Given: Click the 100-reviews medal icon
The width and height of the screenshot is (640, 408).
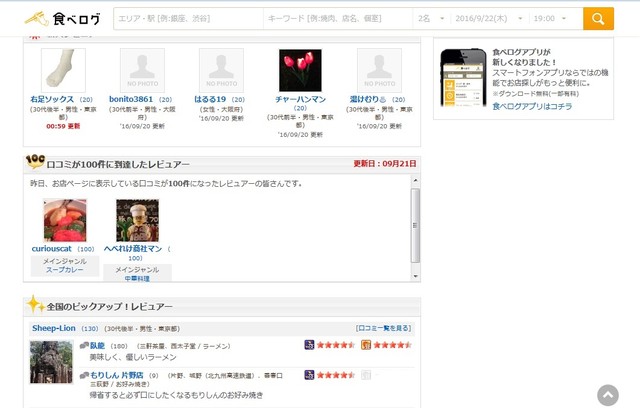Looking at the screenshot, I should coord(34,163).
